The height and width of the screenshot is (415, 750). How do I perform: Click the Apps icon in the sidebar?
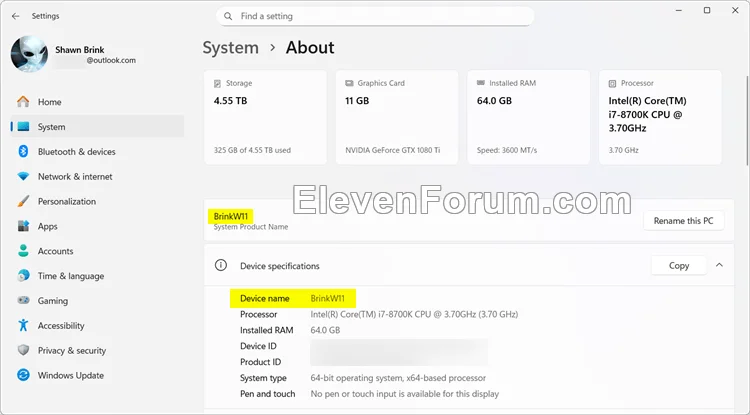pyautogui.click(x=23, y=226)
